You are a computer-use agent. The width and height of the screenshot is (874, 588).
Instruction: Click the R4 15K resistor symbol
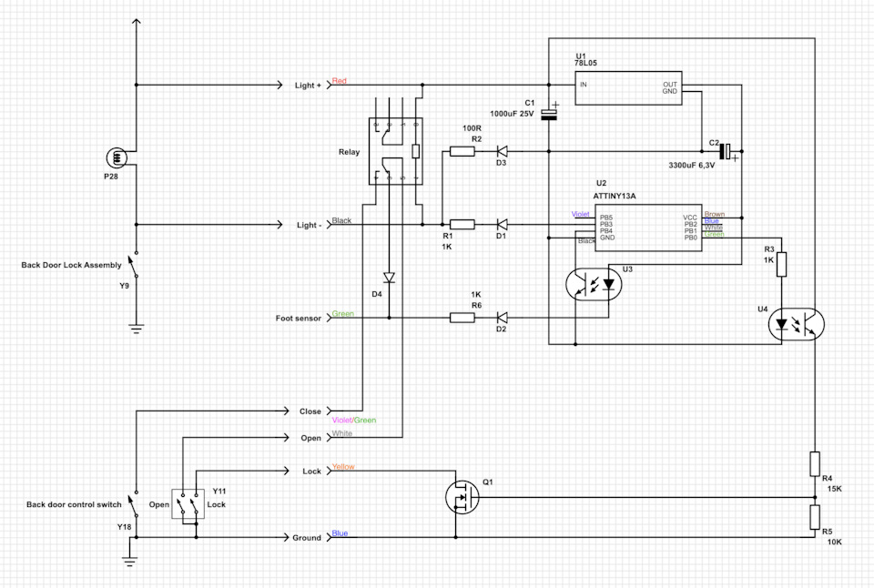815,464
